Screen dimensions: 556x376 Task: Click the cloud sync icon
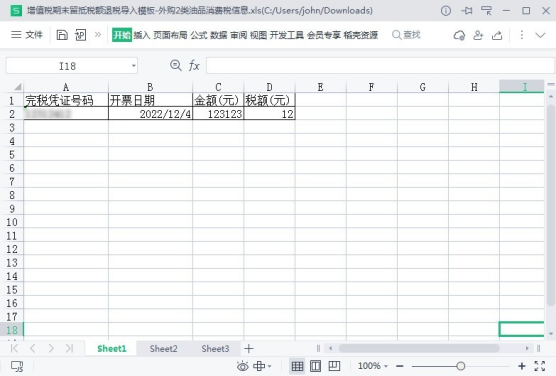point(459,35)
